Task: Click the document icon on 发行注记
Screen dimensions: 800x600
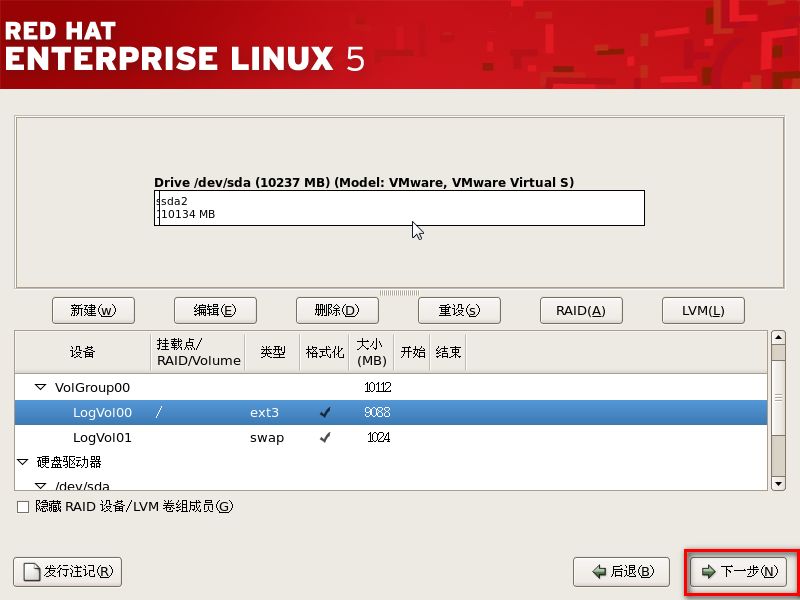Action: (33, 572)
